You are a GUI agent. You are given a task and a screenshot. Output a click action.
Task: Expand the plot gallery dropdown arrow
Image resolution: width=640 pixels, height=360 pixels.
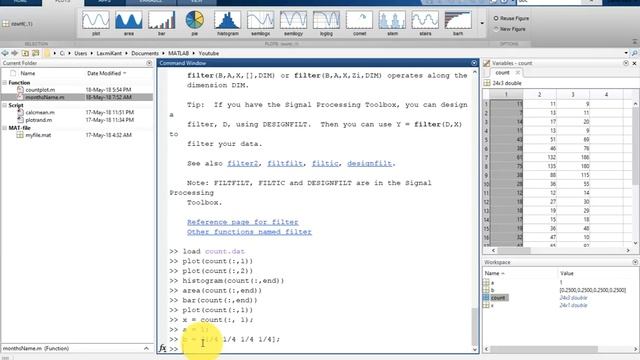click(482, 23)
